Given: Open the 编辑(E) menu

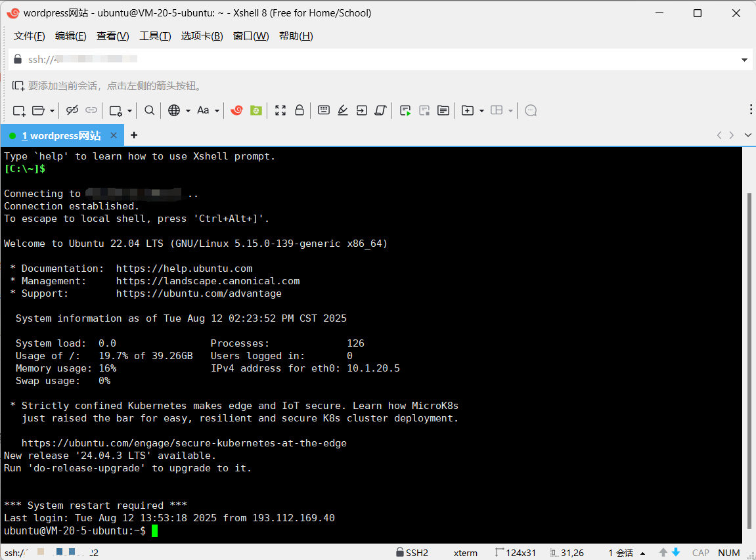Looking at the screenshot, I should [71, 36].
